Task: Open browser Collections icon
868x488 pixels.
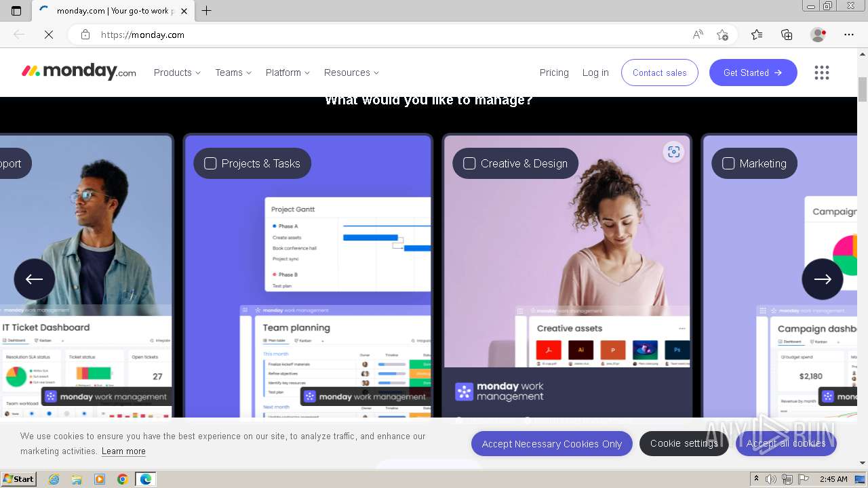Action: (x=787, y=35)
